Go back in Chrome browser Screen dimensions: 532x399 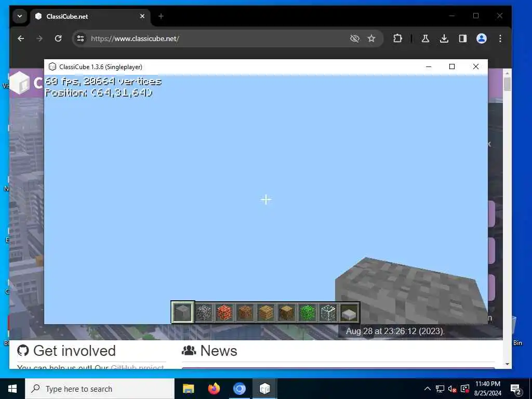[x=21, y=38]
